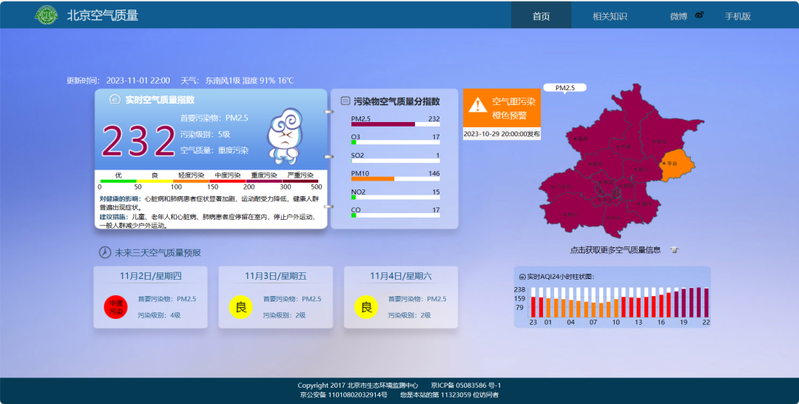Select the 门头沟 district on the map

(563, 185)
